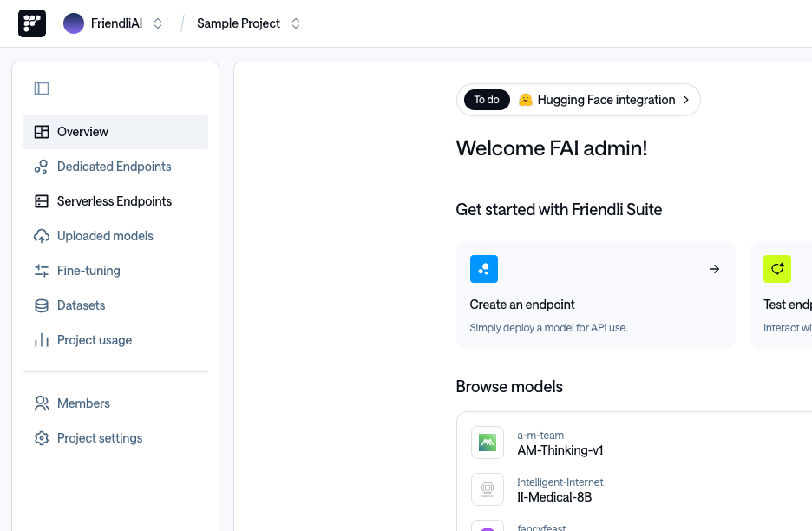Collapse the sidebar using the panel icon
This screenshot has width=812, height=531.
(42, 88)
